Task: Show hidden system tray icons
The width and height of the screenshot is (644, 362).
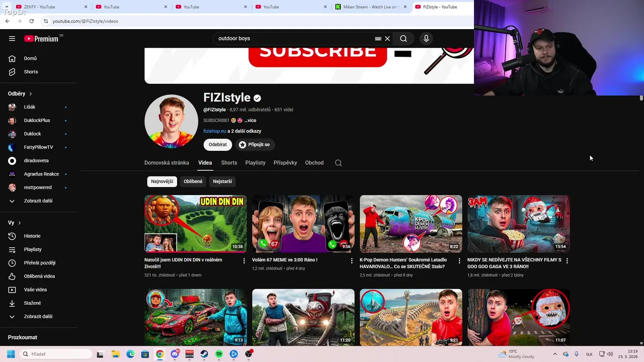Action: (555, 354)
